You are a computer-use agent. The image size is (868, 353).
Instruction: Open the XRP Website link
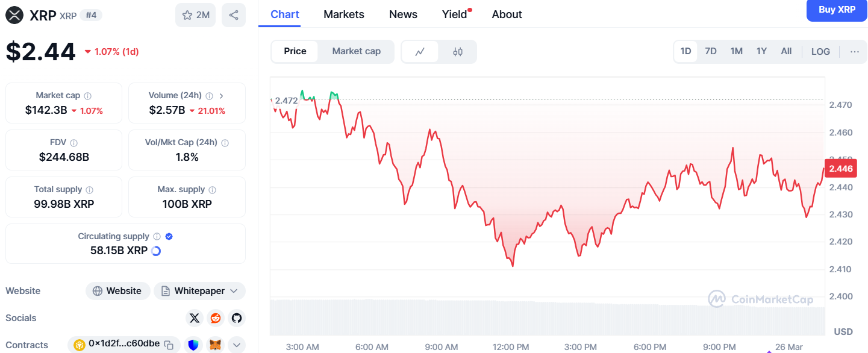[117, 291]
